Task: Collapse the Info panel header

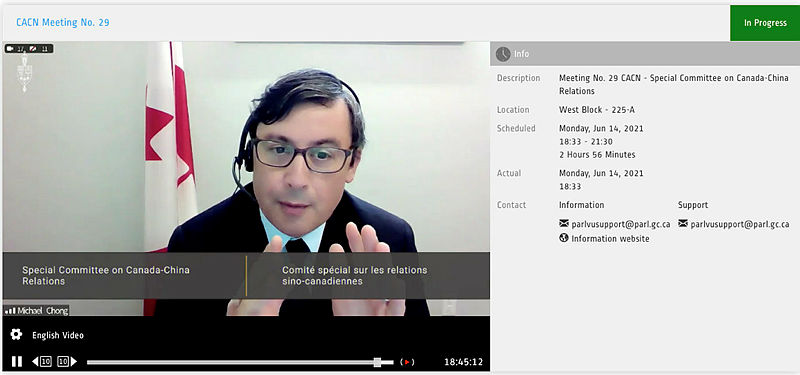Action: [x=645, y=54]
